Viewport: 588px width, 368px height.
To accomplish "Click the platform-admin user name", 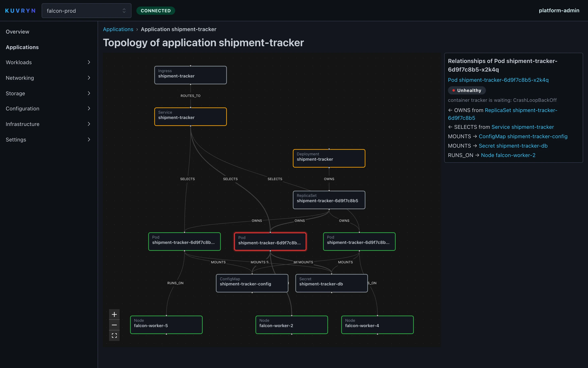I will [x=559, y=10].
